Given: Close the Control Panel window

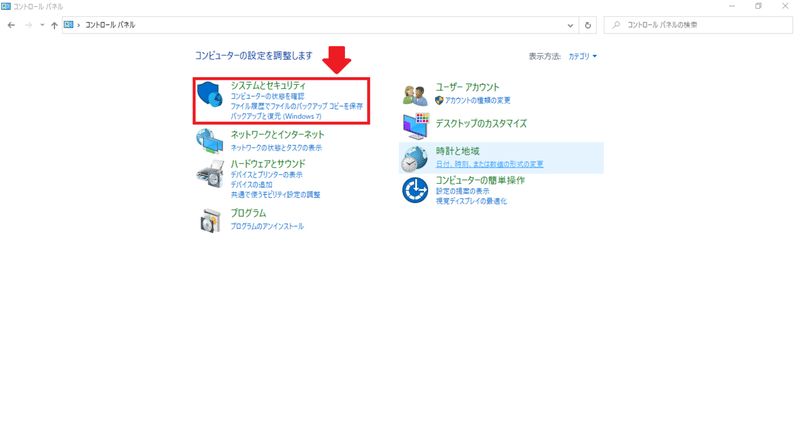Looking at the screenshot, I should [x=785, y=6].
